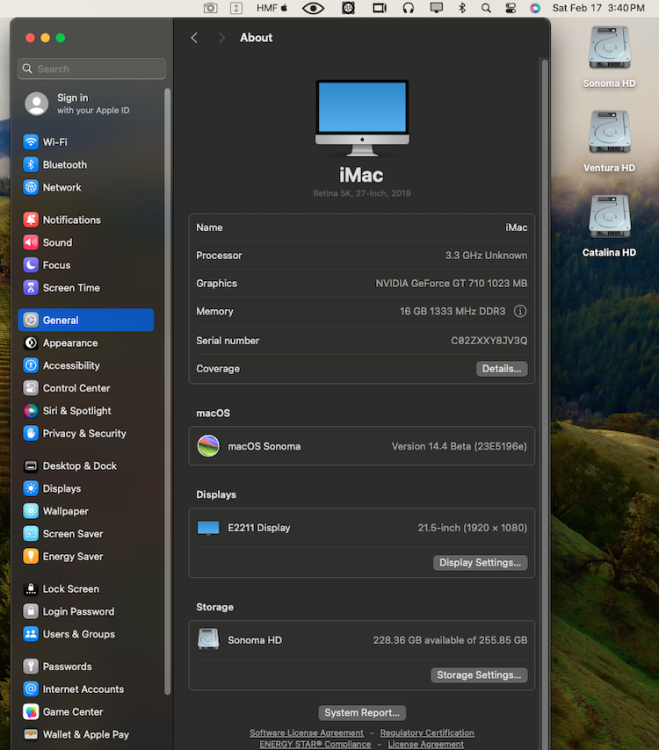659x750 pixels.
Task: Open Game Center settings
Action: click(86, 712)
